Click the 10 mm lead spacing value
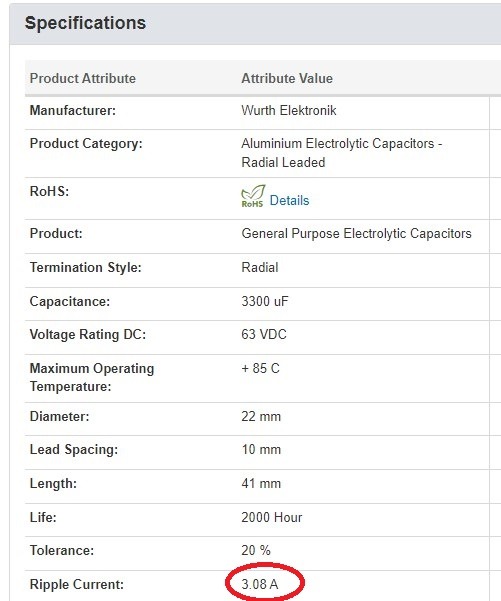This screenshot has height=601, width=501. pos(261,449)
